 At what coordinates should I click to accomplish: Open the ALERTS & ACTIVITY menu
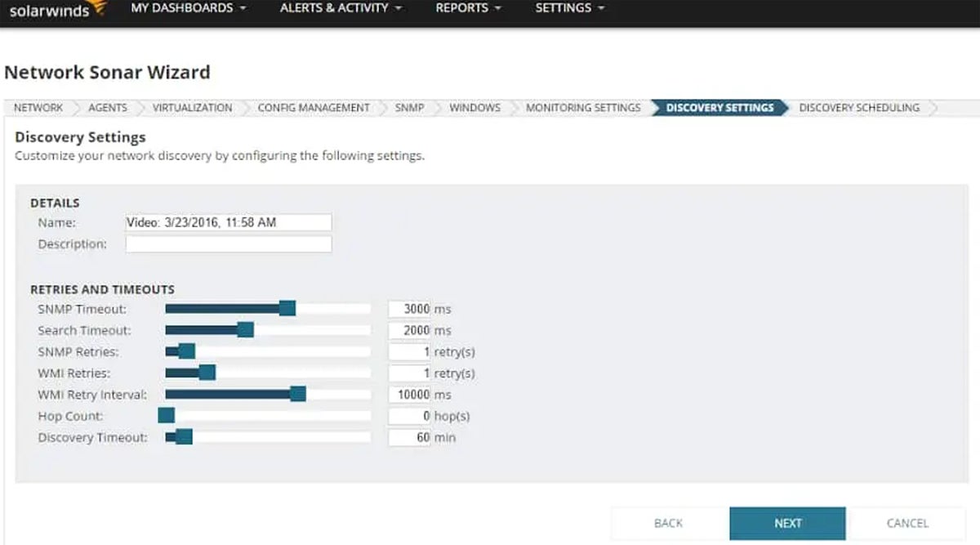tap(335, 8)
